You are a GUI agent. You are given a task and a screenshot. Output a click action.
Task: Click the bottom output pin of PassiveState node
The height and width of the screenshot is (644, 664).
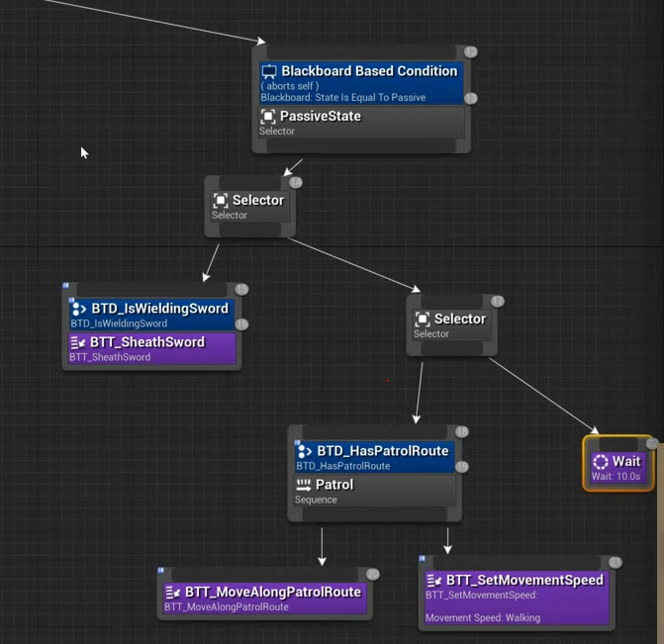click(x=360, y=146)
